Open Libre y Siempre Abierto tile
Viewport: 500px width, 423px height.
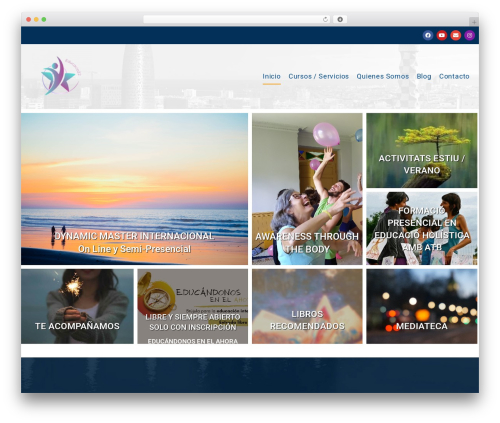click(193, 306)
